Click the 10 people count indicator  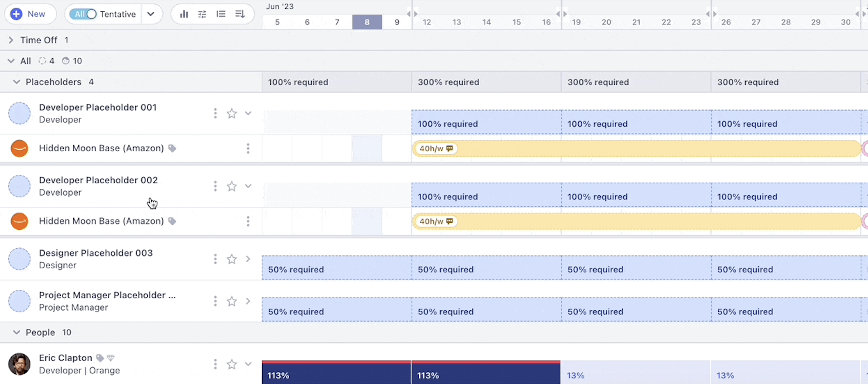point(72,61)
